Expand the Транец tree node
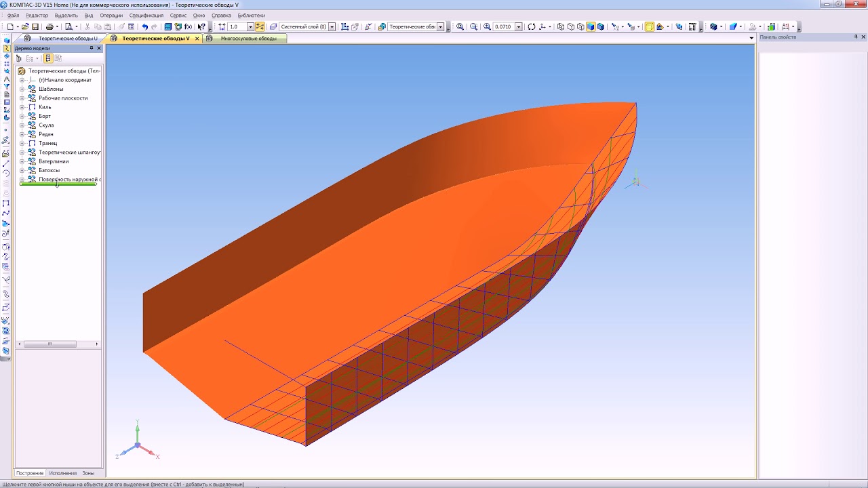 tap(22, 143)
